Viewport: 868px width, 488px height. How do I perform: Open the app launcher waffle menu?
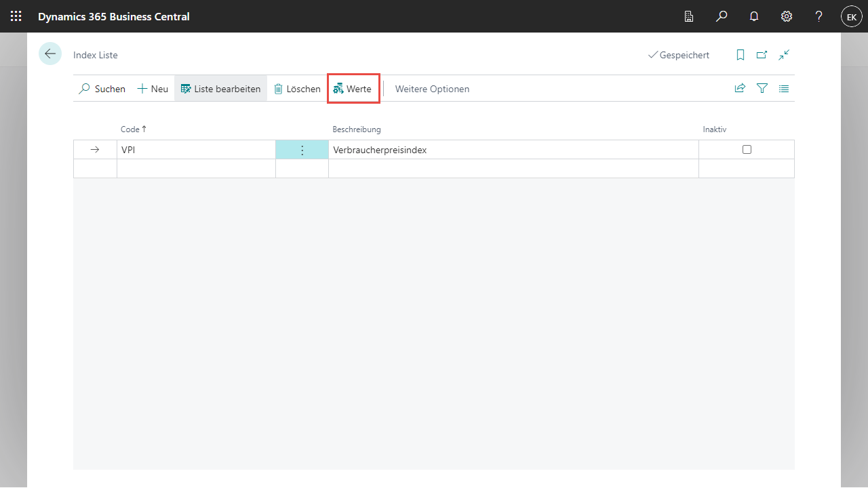click(x=16, y=16)
